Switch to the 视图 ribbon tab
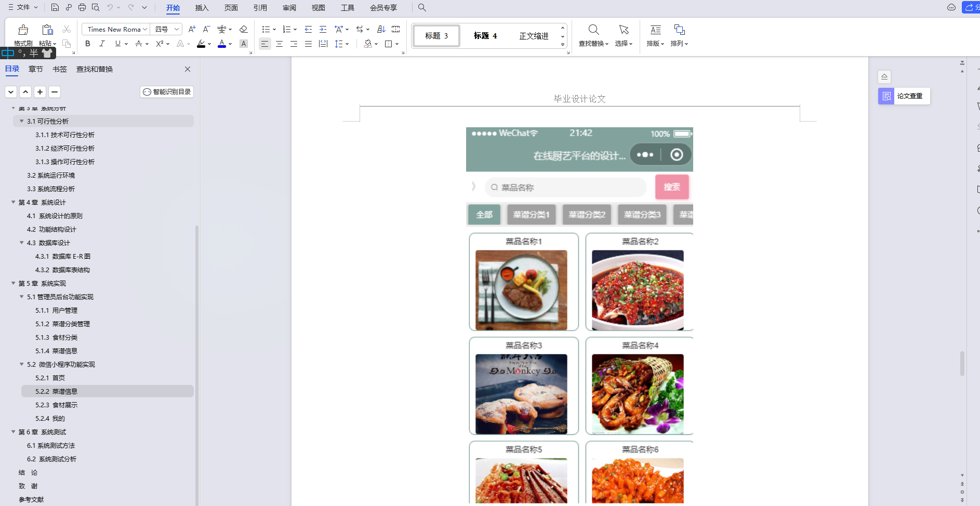 [x=318, y=8]
